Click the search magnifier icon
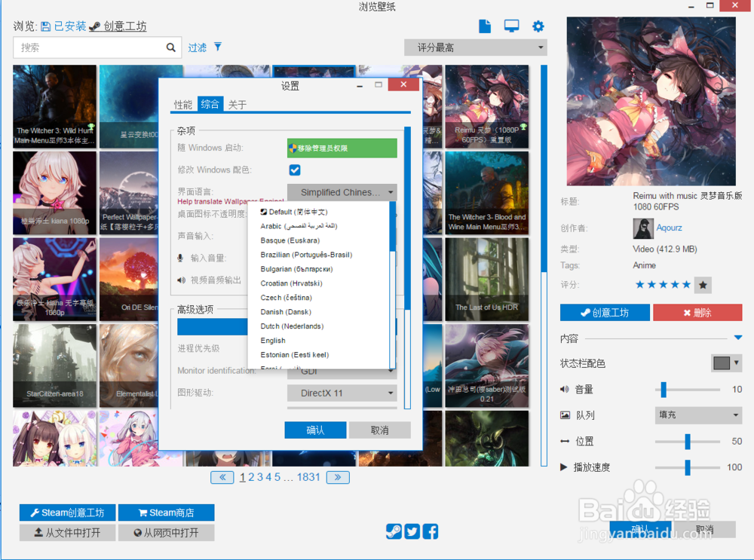 coord(170,47)
